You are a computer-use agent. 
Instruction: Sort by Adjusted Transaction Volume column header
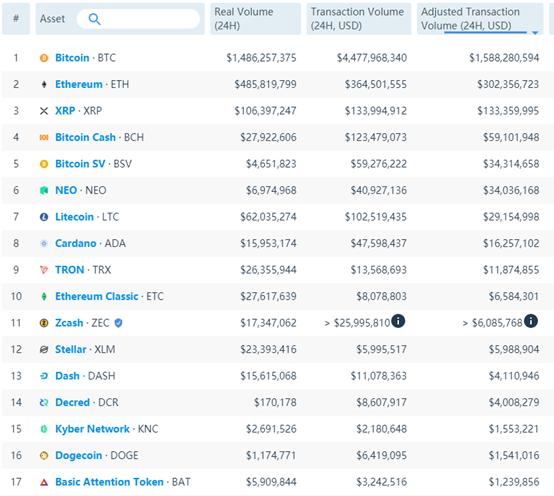pyautogui.click(x=480, y=19)
